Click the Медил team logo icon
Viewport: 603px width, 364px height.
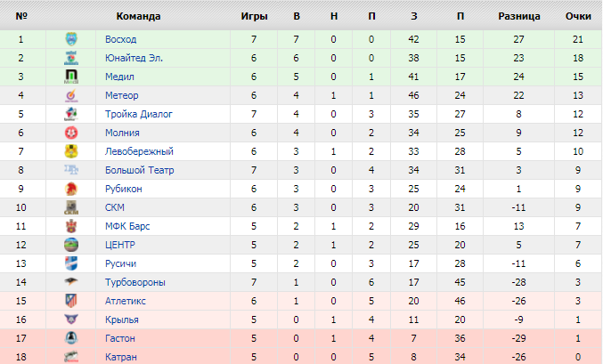point(72,77)
